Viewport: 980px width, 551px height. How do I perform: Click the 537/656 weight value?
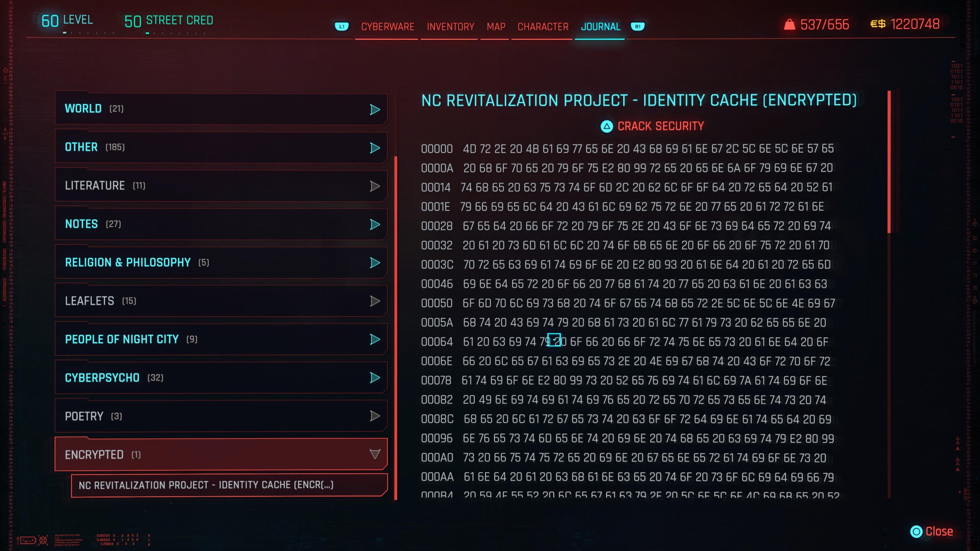824,25
